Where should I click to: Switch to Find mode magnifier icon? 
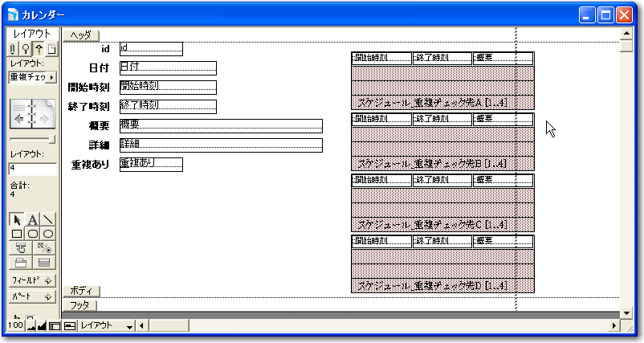point(24,50)
